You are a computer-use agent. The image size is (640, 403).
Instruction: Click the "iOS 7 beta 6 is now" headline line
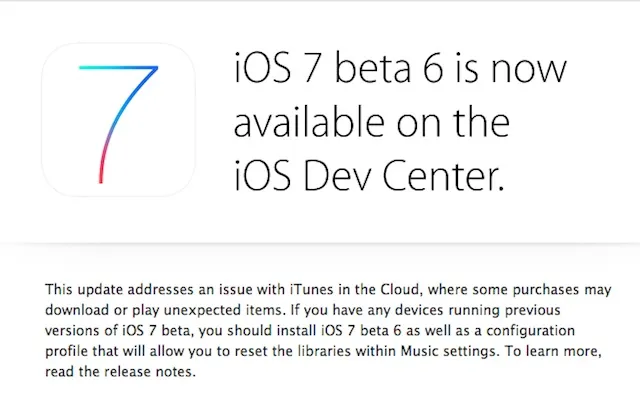398,70
